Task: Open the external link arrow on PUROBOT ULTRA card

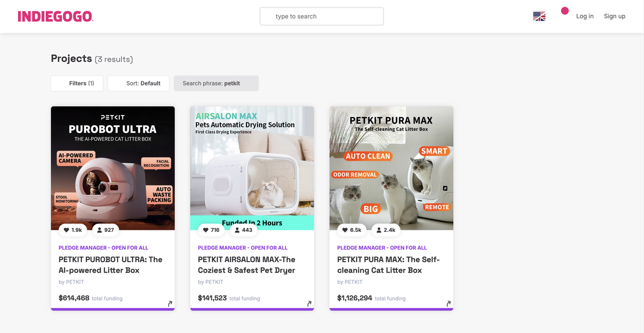Action: 170,303
